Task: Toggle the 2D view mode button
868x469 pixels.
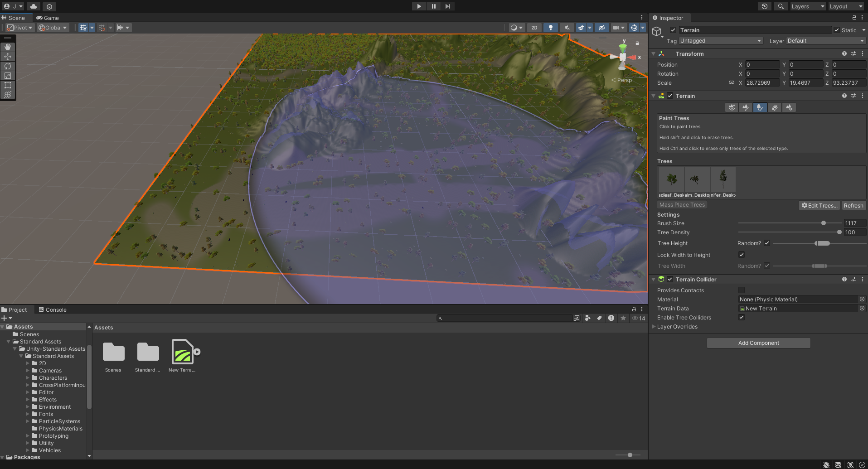Action: [x=534, y=28]
